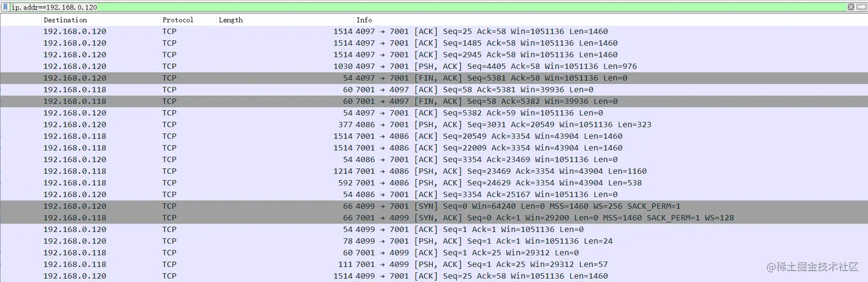
Task: Select the packet row with Seq=22009 Ack=3354
Action: (x=434, y=148)
